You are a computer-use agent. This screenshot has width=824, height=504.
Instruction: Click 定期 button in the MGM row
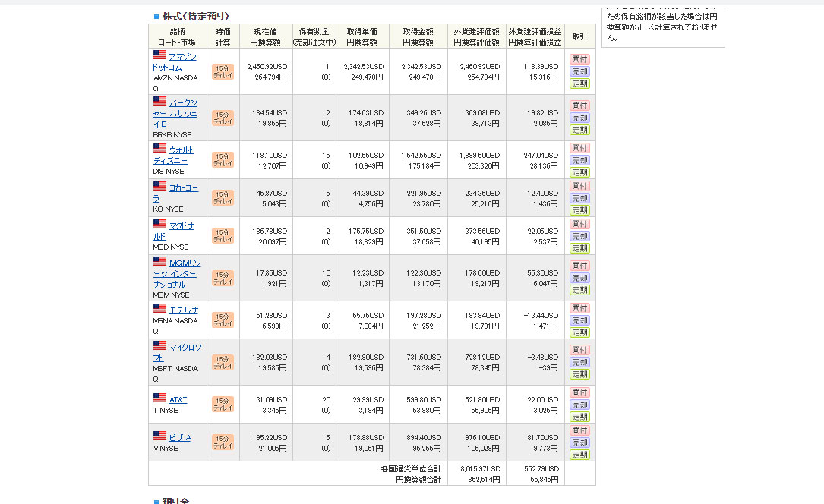pos(579,290)
